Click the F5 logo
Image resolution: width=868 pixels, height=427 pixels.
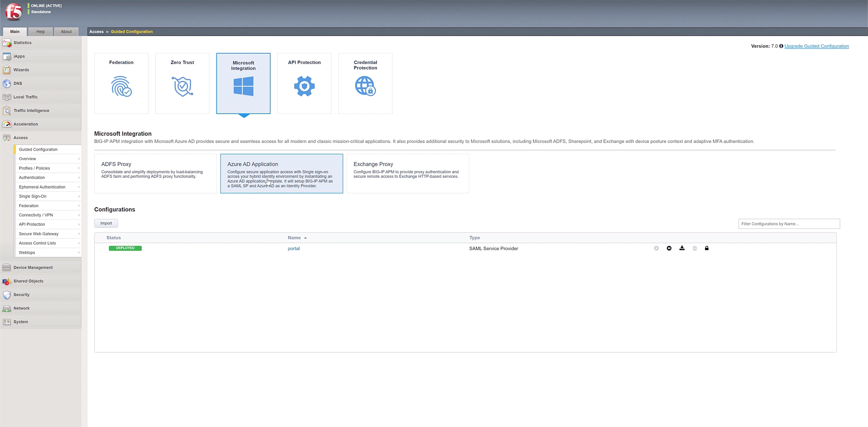tap(13, 12)
